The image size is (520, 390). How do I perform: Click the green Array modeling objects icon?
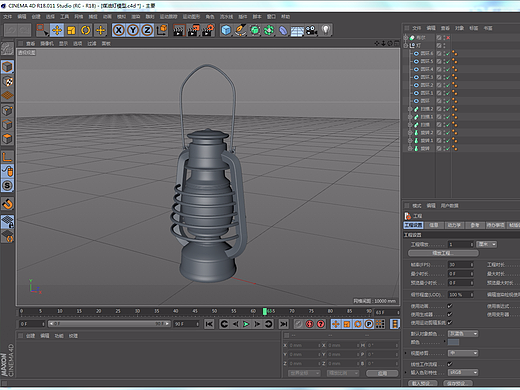(x=269, y=30)
